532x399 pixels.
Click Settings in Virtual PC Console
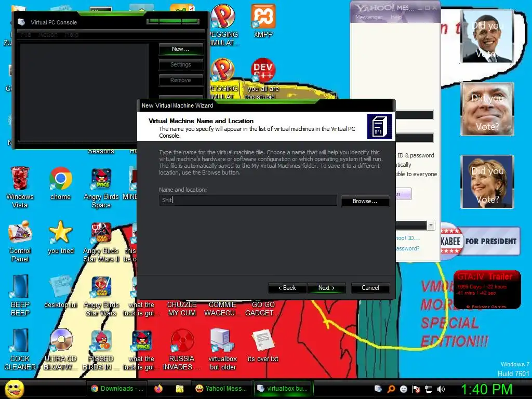coord(180,64)
